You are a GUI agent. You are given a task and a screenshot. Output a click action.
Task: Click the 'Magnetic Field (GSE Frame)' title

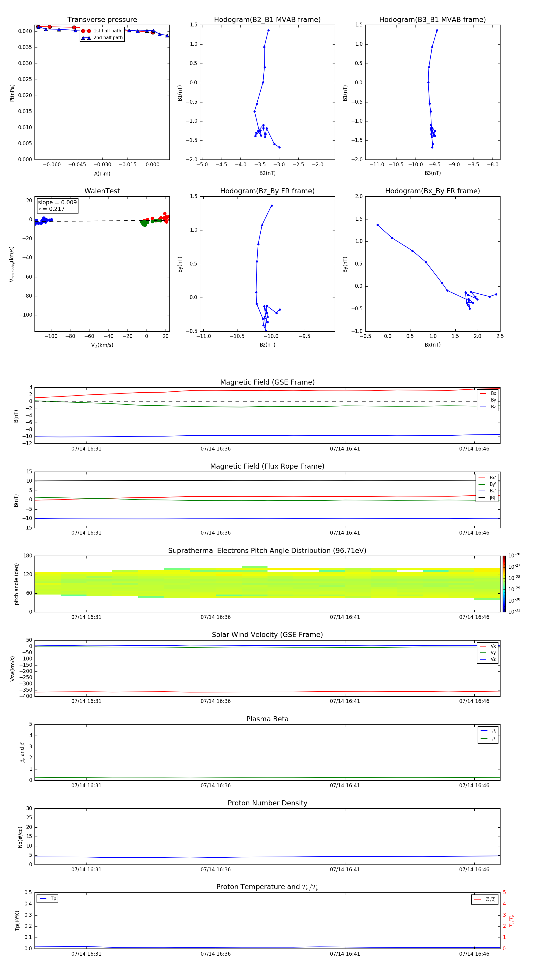267,382
